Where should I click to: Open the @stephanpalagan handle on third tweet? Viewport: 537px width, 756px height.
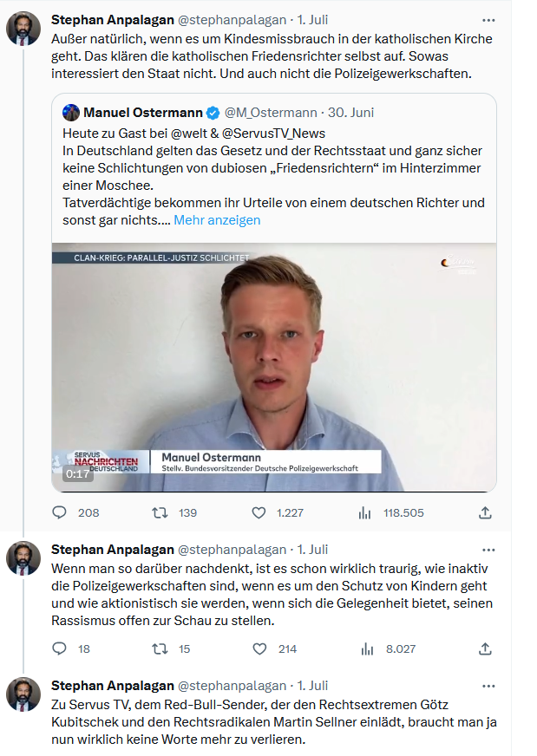point(232,685)
